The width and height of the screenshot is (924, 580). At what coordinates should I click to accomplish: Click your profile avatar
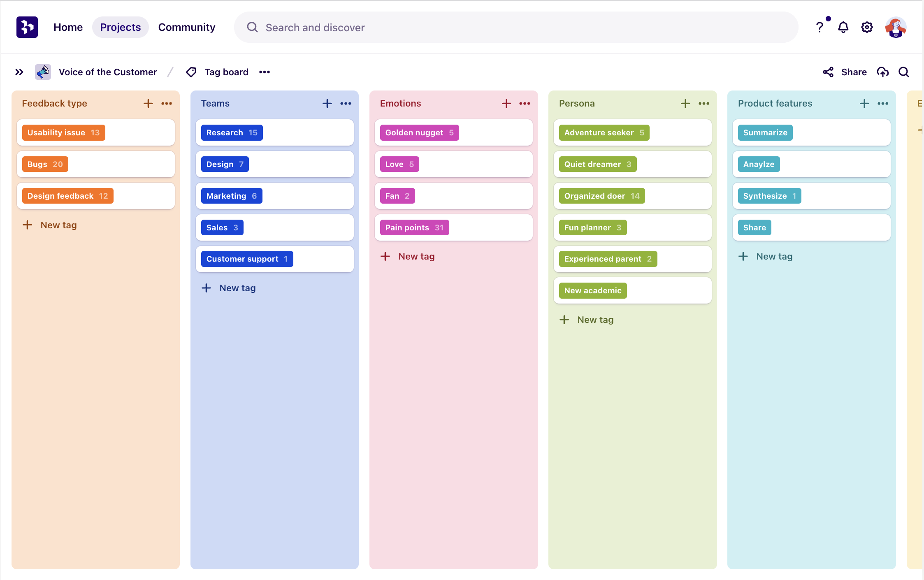(x=896, y=27)
